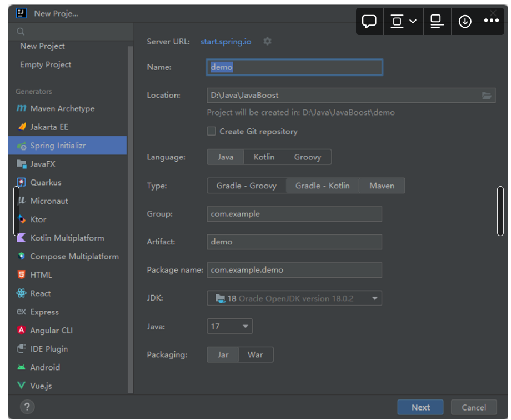
Task: Click the Group input field
Action: (294, 214)
